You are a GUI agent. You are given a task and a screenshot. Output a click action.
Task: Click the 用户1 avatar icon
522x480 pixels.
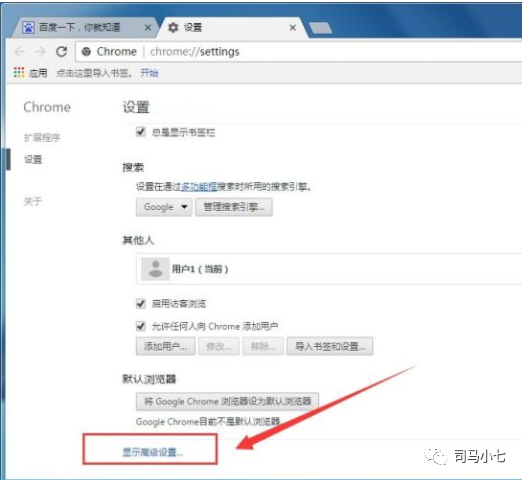click(155, 269)
